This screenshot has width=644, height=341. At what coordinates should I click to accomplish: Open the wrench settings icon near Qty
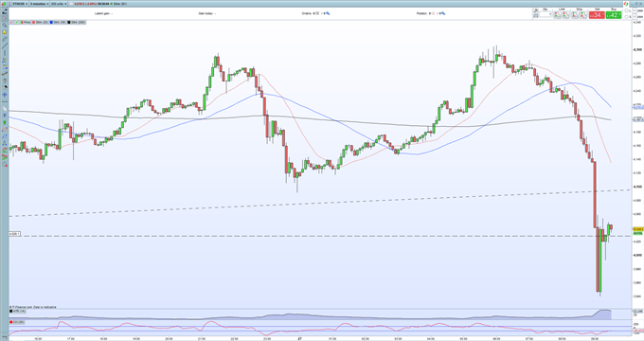[x=536, y=10]
